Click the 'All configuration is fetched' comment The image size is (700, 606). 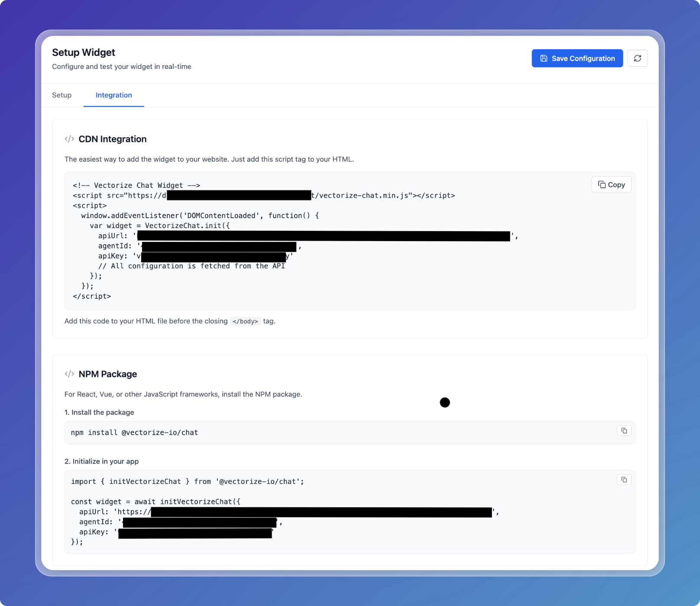[x=191, y=266]
